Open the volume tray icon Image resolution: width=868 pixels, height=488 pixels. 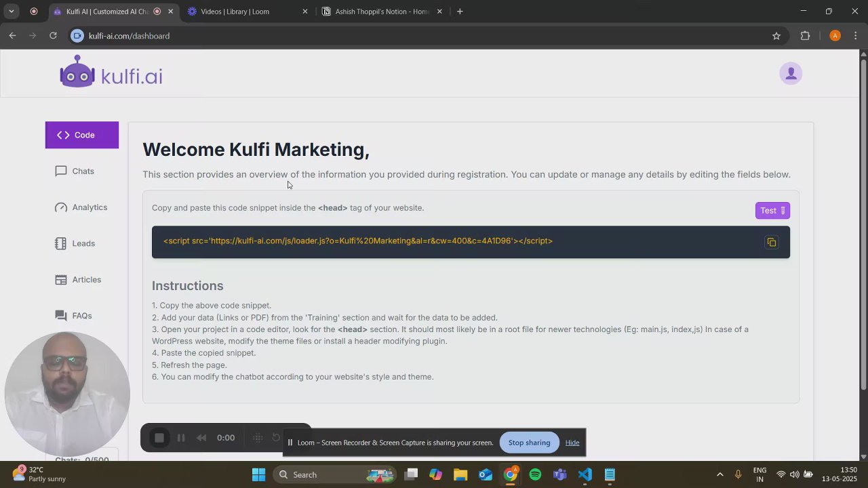794,474
